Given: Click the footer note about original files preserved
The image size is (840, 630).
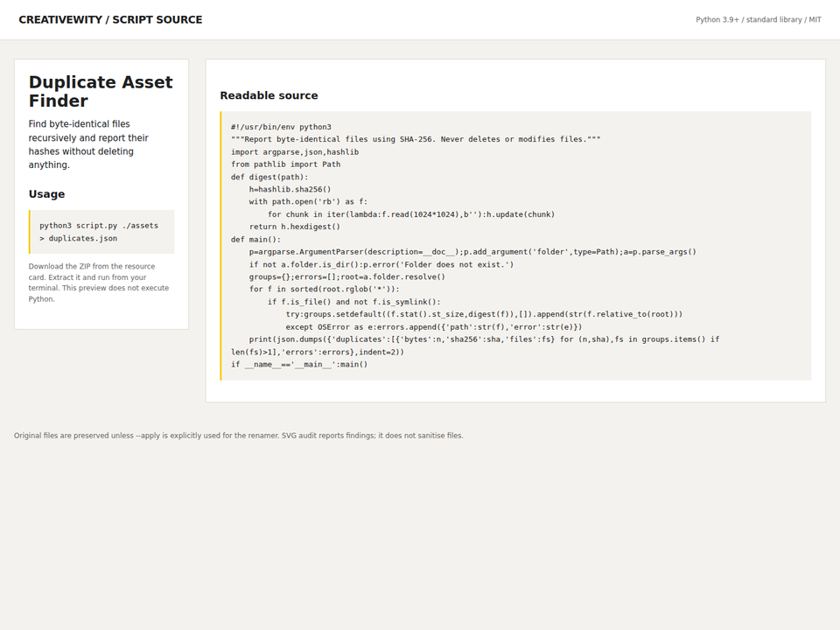Looking at the screenshot, I should point(238,436).
